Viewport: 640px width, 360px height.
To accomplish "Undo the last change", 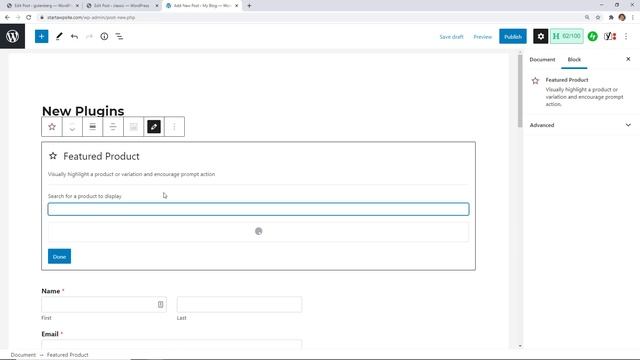I will pos(74,36).
